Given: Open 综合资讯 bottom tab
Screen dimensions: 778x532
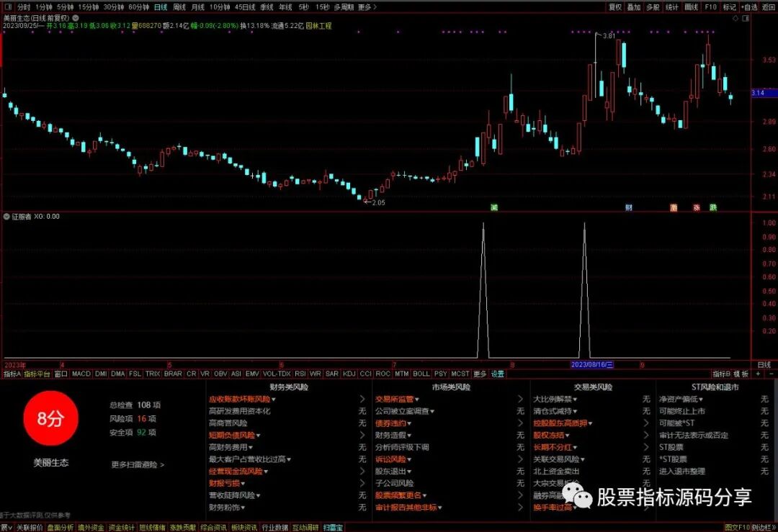Looking at the screenshot, I should click(x=214, y=528).
